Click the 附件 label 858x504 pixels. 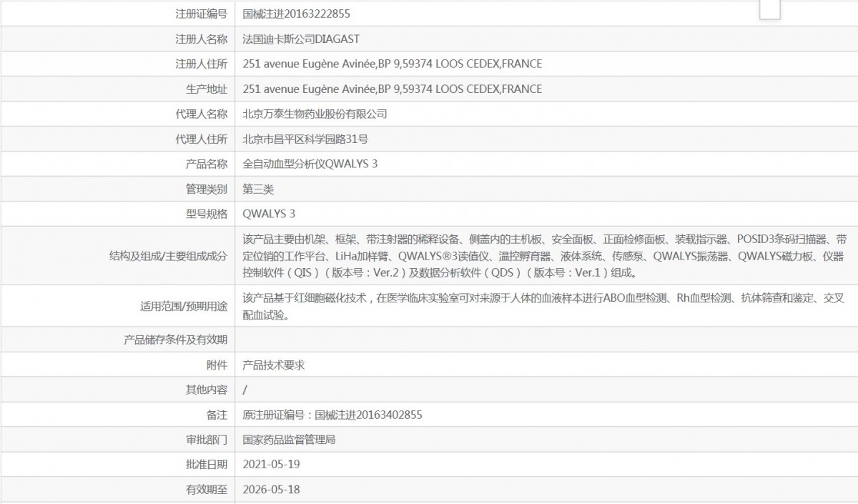click(x=217, y=365)
